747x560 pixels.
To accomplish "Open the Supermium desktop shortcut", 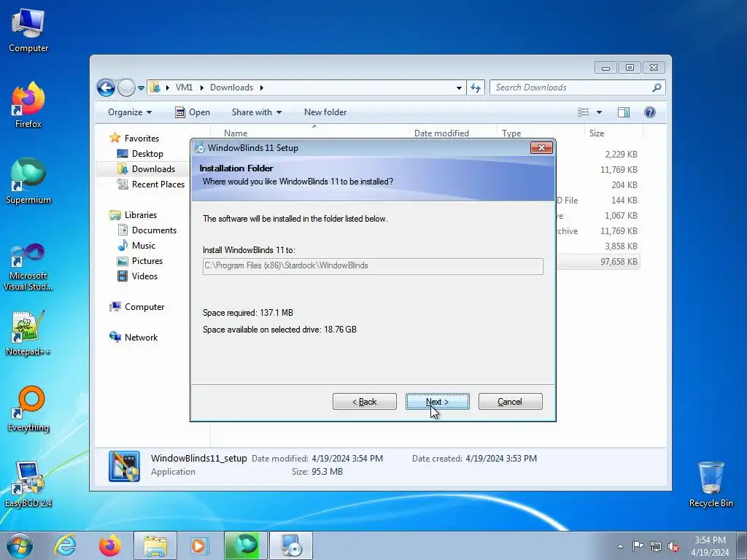I will click(28, 182).
